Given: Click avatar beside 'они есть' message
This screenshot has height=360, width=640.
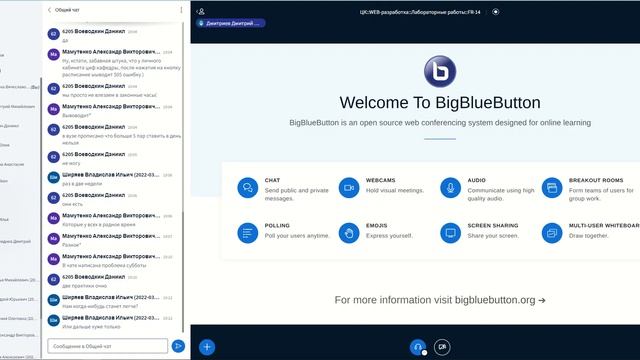Looking at the screenshot, I should coord(53,198).
